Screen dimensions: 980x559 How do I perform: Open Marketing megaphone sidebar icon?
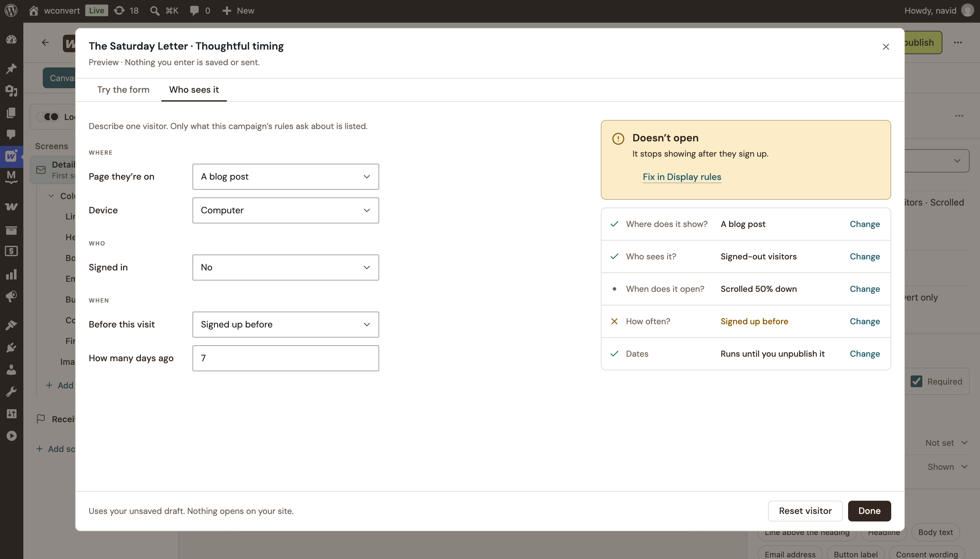coord(11,296)
